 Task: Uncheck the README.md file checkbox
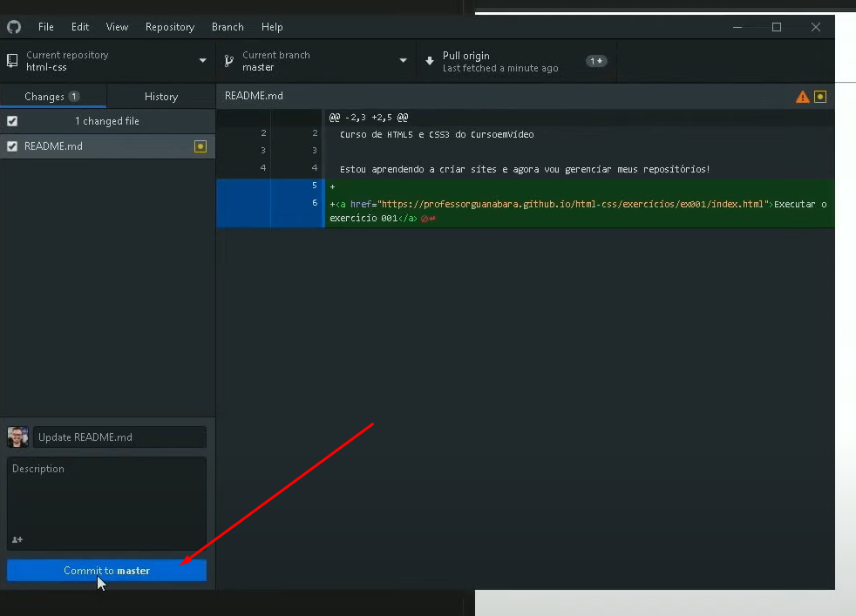click(x=12, y=146)
